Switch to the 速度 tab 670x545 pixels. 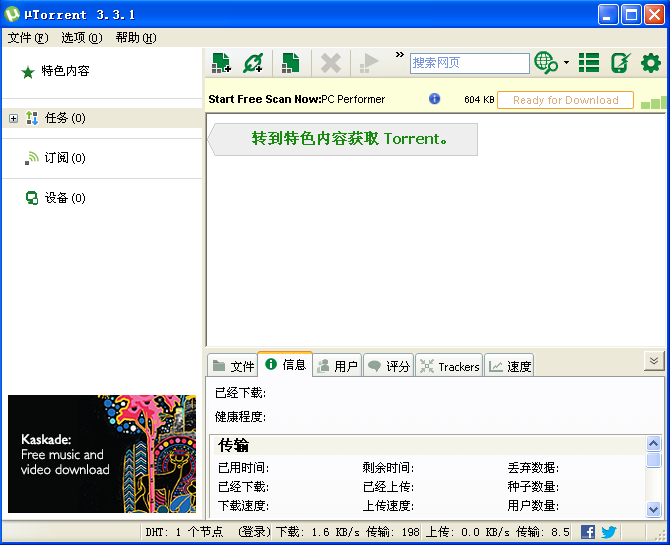point(510,366)
